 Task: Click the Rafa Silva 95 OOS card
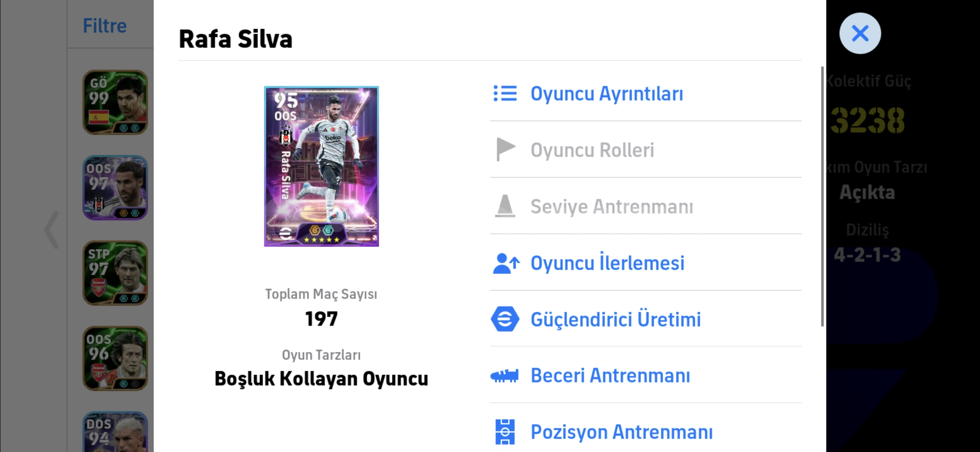pos(321,166)
